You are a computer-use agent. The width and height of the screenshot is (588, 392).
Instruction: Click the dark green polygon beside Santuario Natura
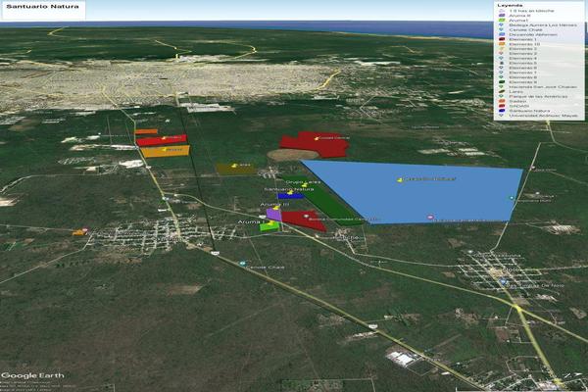[328, 203]
